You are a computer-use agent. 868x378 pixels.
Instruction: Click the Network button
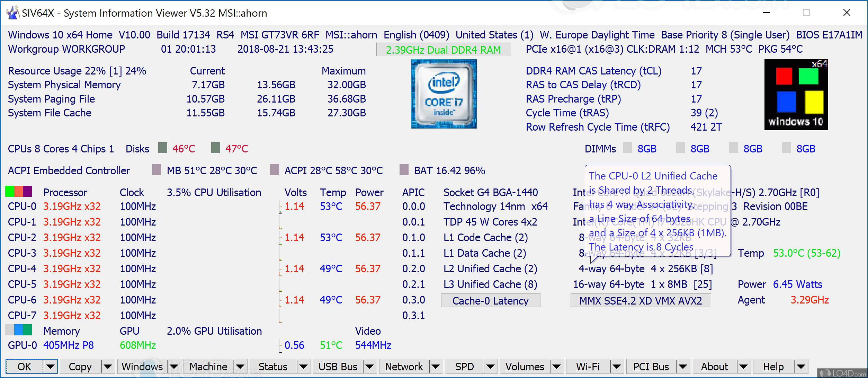click(x=404, y=367)
